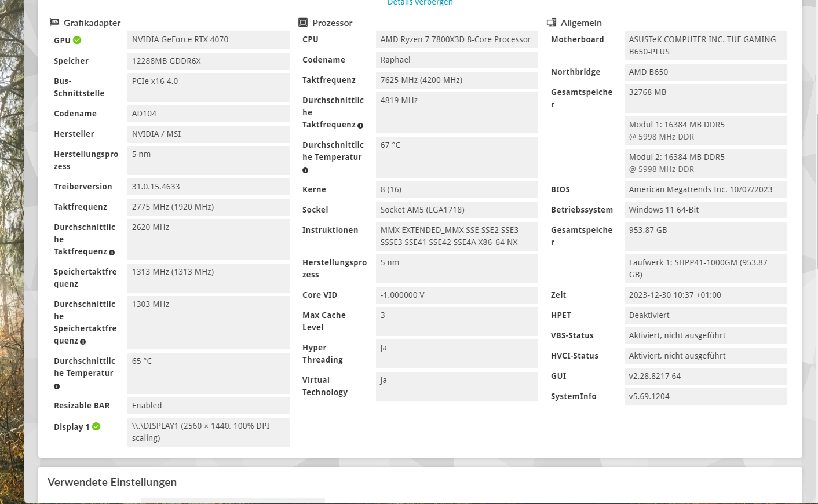Click the 2620 MHz value

209,239
